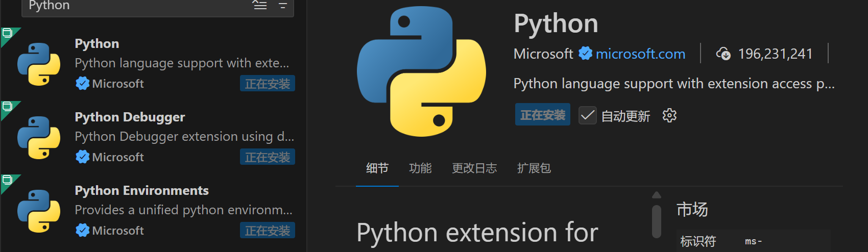Click verified badge in Python Environments row
The image size is (868, 252).
(x=82, y=230)
